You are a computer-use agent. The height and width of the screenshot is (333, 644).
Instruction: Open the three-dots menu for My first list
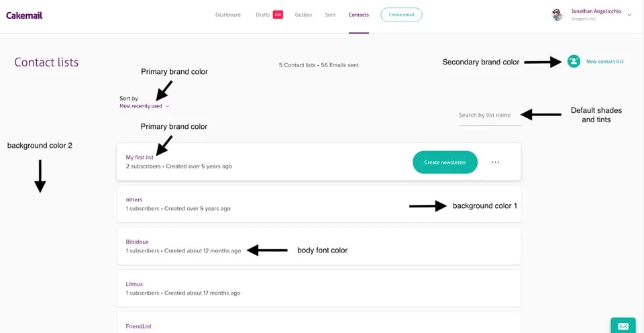point(495,162)
